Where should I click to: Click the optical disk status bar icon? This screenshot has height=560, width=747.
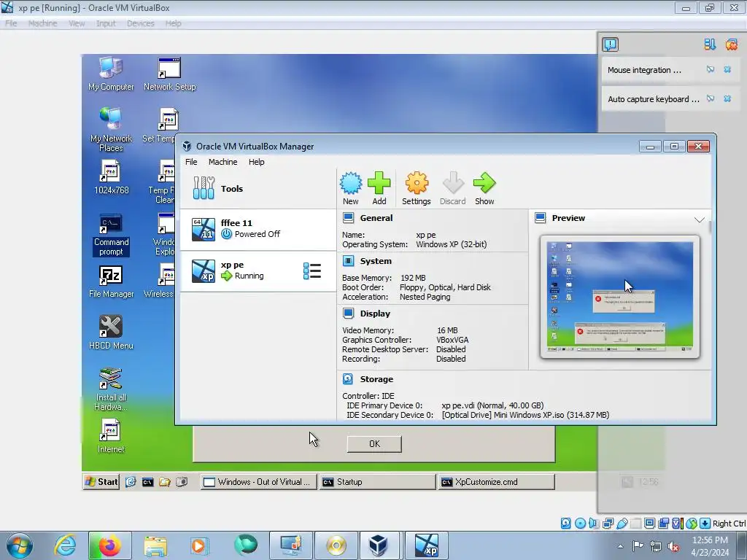(580, 524)
